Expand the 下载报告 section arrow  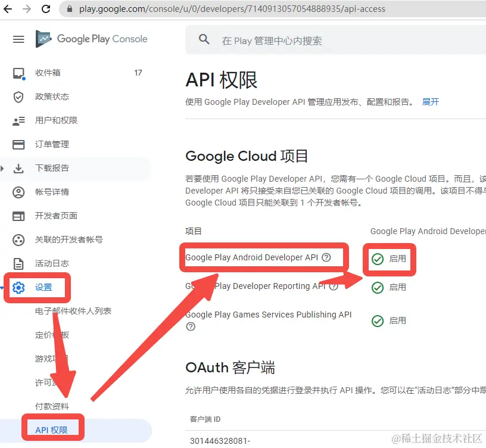point(2,169)
